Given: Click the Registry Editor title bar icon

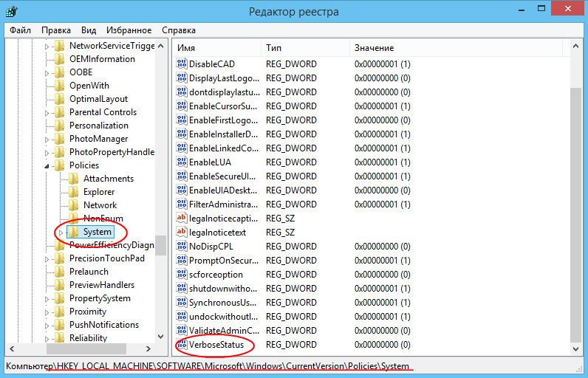Looking at the screenshot, I should point(12,11).
